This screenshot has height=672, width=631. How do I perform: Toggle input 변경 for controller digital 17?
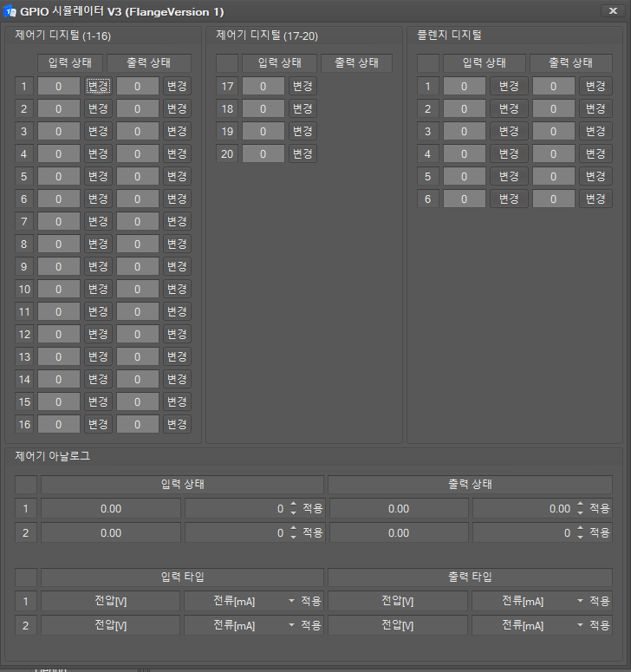302,86
